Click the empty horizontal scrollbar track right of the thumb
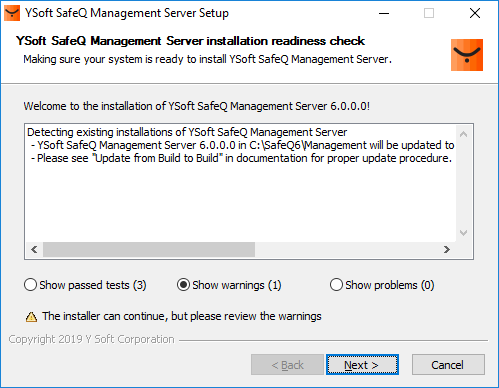The width and height of the screenshot is (499, 388). pos(347,249)
